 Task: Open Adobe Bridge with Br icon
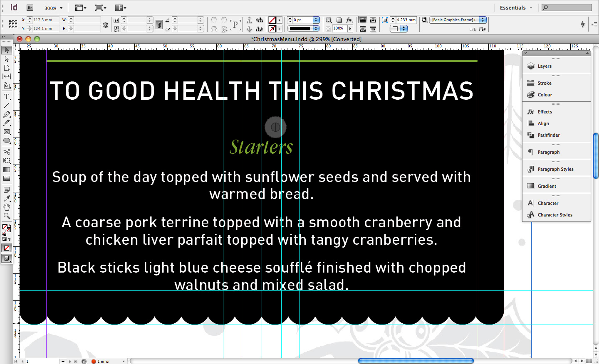30,8
